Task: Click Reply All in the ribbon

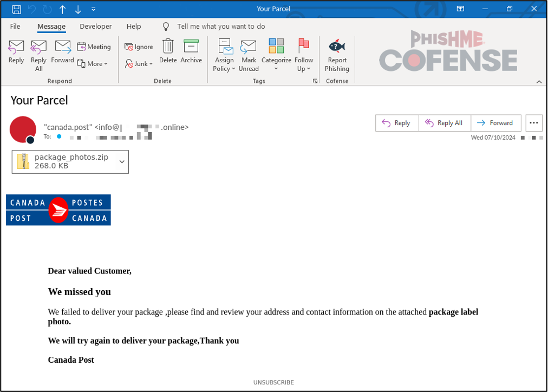Action: 38,47
